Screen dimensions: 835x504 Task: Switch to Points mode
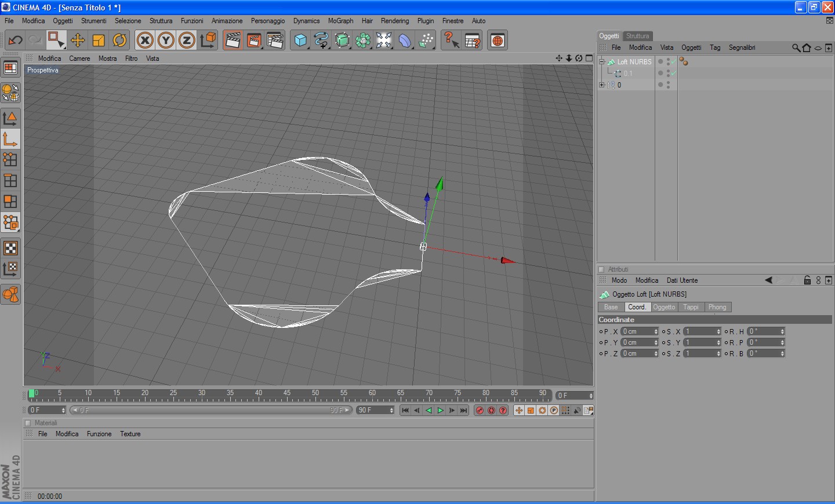point(10,159)
